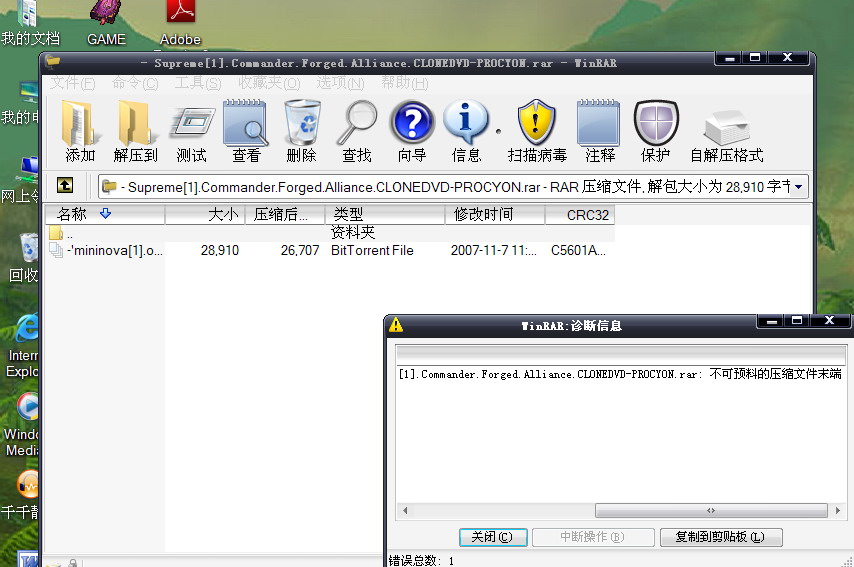Expand the archive path dropdown arrow
854x567 pixels.
coord(798,187)
